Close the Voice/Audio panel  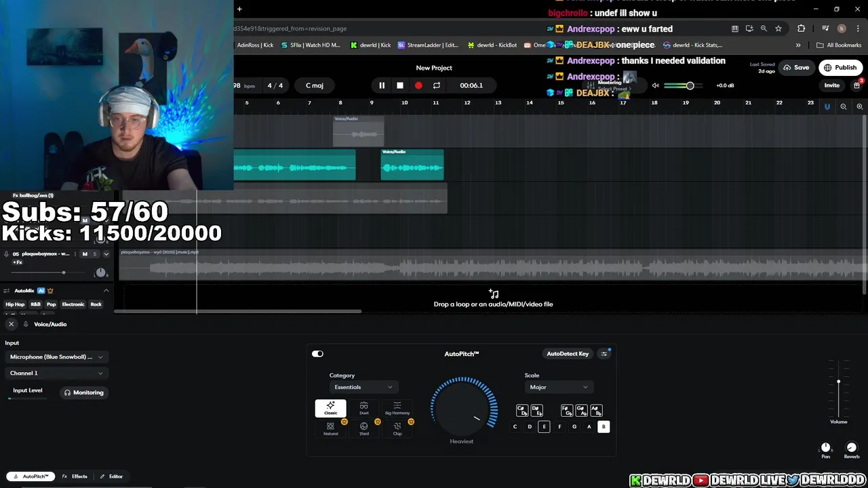pos(11,324)
